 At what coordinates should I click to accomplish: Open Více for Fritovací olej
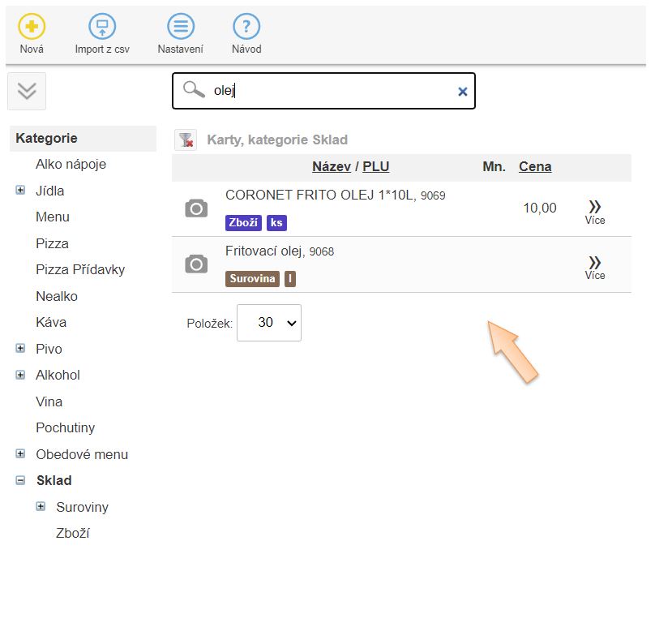click(x=595, y=266)
